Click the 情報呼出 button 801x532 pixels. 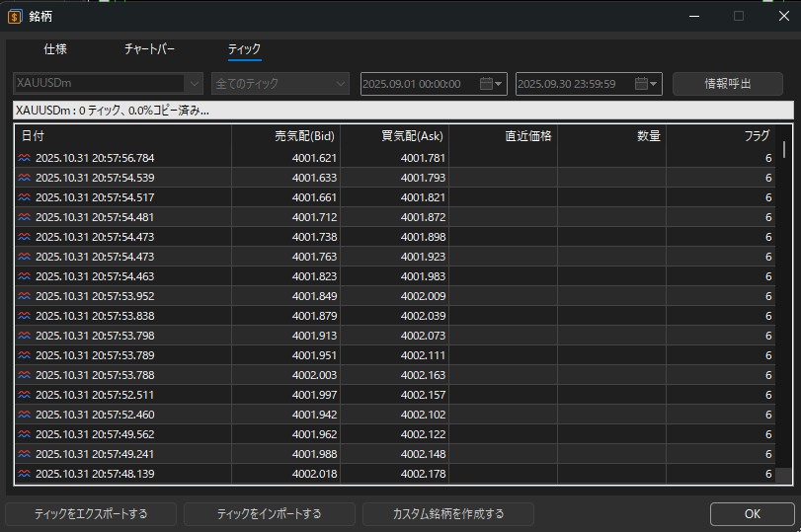point(728,84)
